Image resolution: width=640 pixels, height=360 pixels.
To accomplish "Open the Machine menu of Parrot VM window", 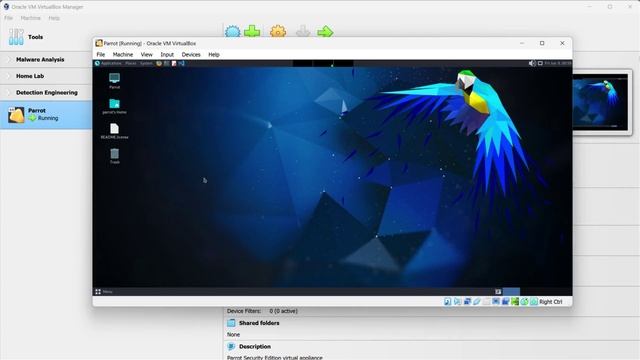I will pos(123,54).
